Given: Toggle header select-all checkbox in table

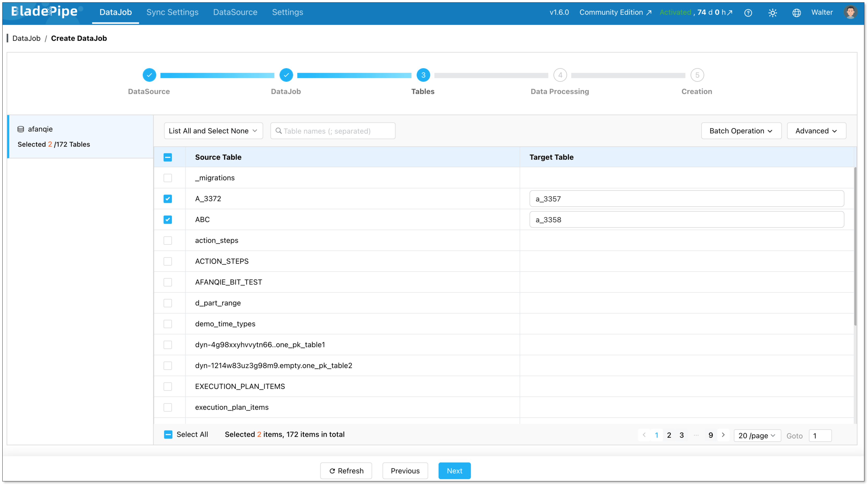Looking at the screenshot, I should (x=167, y=157).
